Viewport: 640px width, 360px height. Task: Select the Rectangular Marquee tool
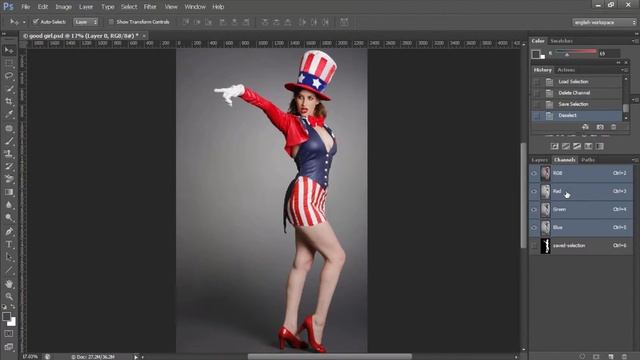[x=9, y=63]
